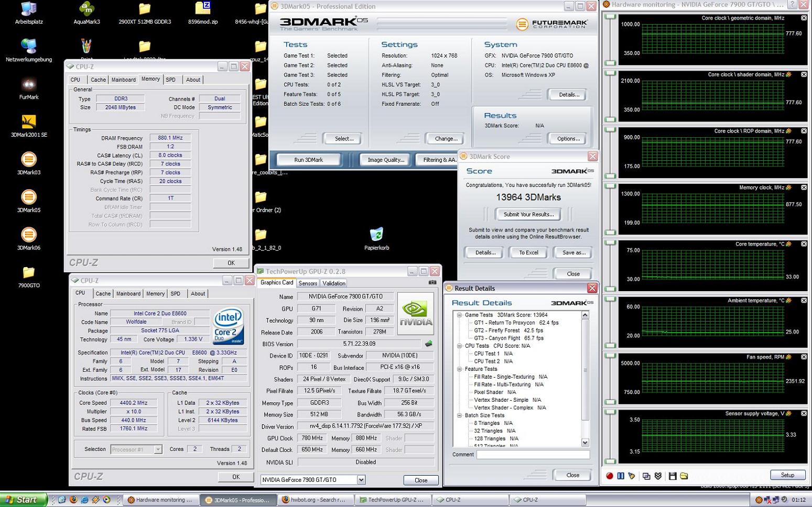Click the Comment input field in Result Details
The image size is (812, 507).
[533, 455]
